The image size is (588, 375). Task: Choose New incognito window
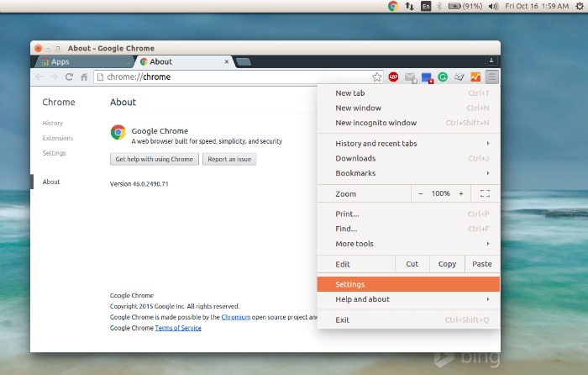pos(408,123)
